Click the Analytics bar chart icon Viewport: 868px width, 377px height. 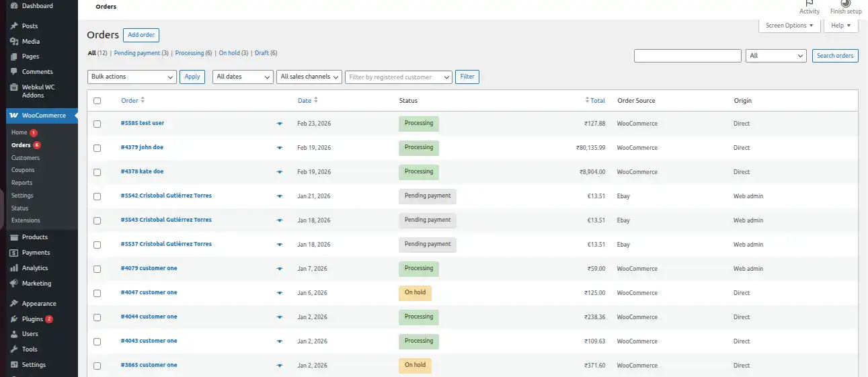click(14, 268)
